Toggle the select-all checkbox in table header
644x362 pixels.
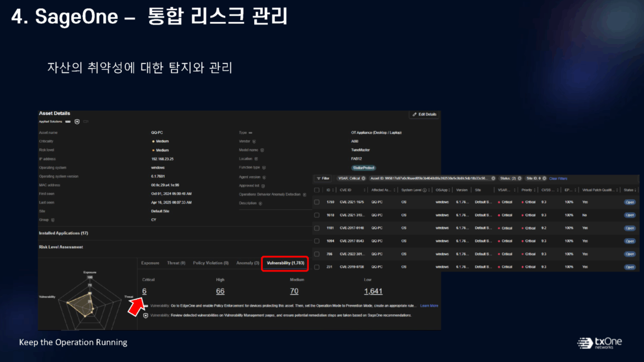(317, 190)
